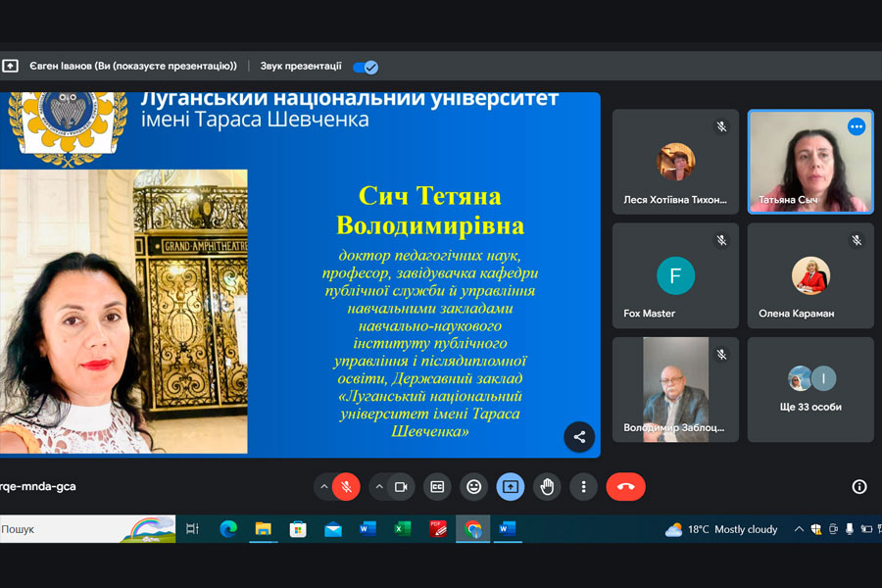Click the share icon on the presentation
This screenshot has height=588, width=882.
(x=579, y=437)
